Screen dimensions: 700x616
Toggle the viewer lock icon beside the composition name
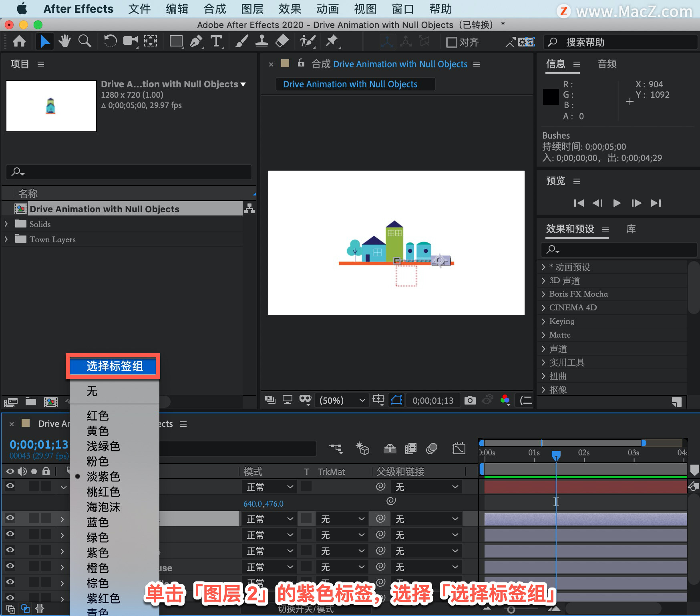tap(301, 63)
